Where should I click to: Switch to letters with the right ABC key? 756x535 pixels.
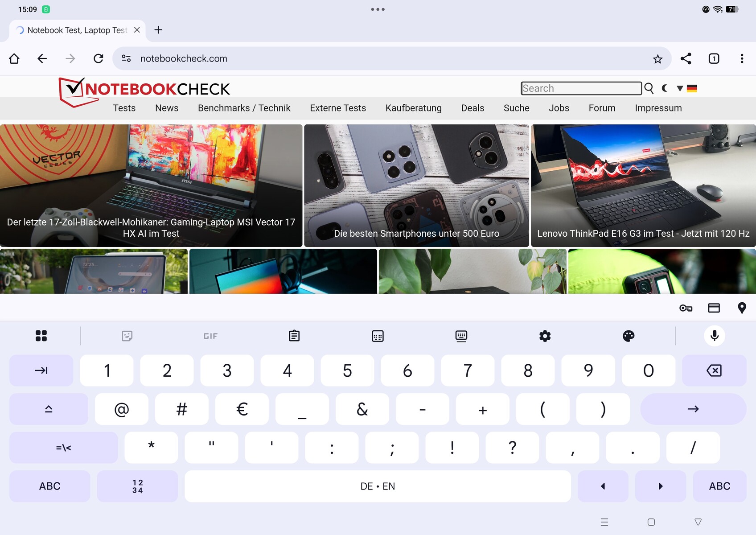pos(719,486)
